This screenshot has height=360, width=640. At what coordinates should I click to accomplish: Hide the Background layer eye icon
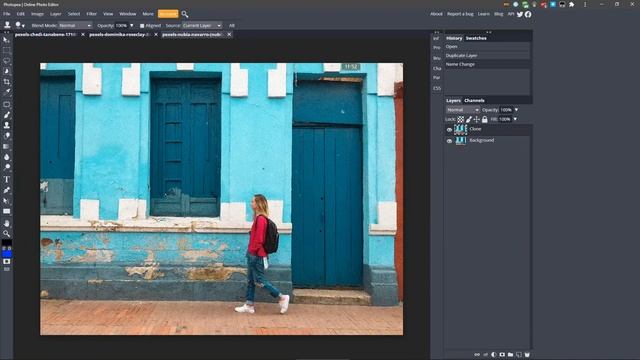click(449, 141)
